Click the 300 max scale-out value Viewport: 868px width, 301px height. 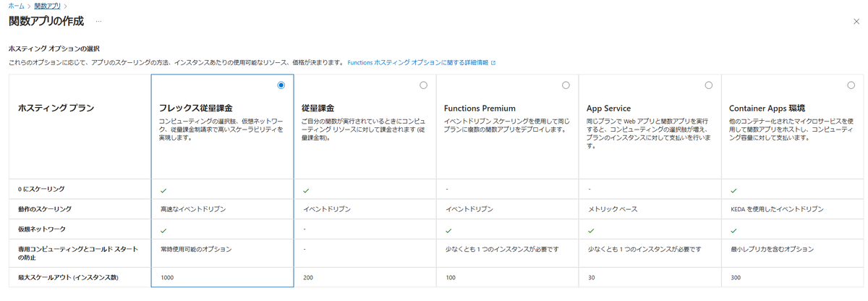click(736, 277)
